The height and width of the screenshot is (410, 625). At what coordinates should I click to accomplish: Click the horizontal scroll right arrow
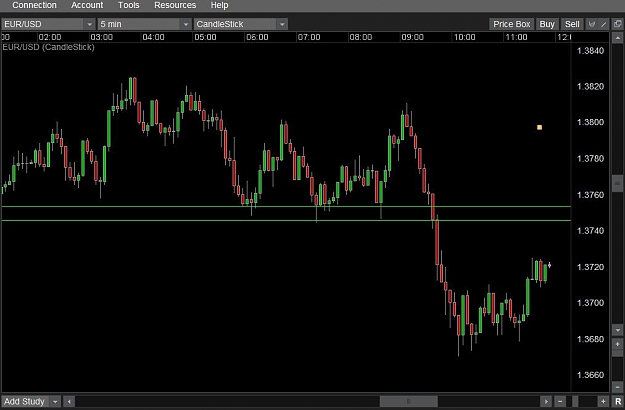click(x=546, y=402)
